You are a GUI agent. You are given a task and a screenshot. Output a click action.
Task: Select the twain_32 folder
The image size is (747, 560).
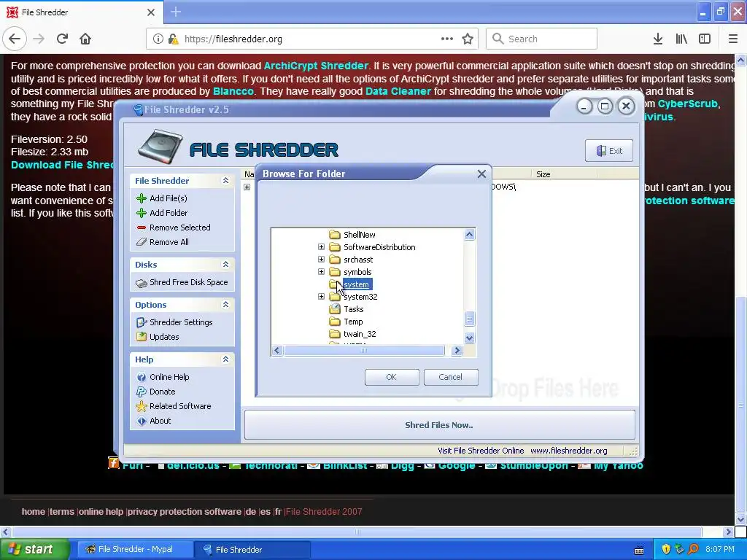[x=360, y=334]
